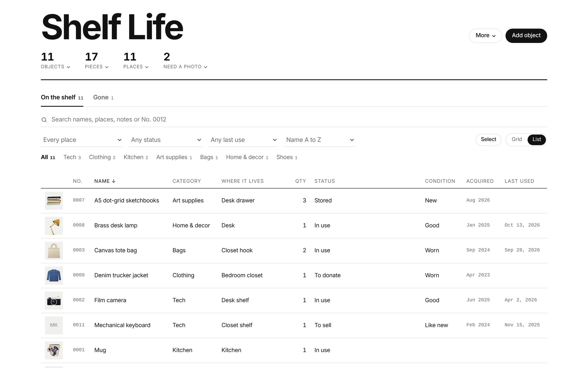Click the Last Used column header
This screenshot has width=588, height=368.
[519, 181]
